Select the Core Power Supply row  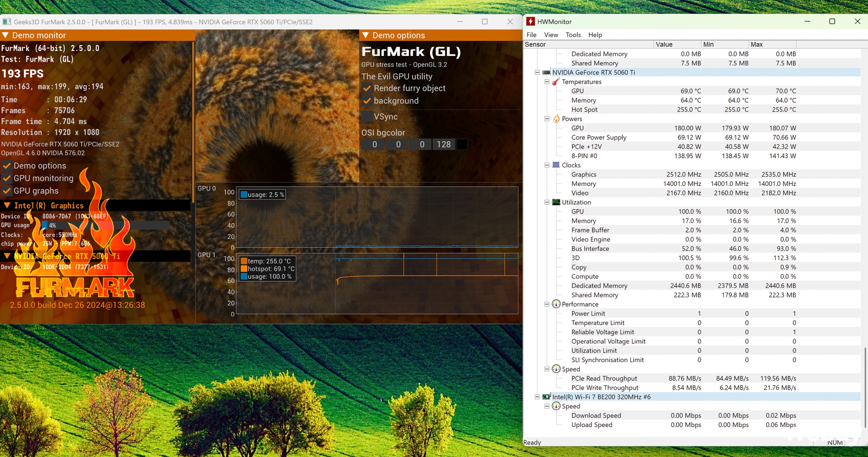pyautogui.click(x=692, y=137)
